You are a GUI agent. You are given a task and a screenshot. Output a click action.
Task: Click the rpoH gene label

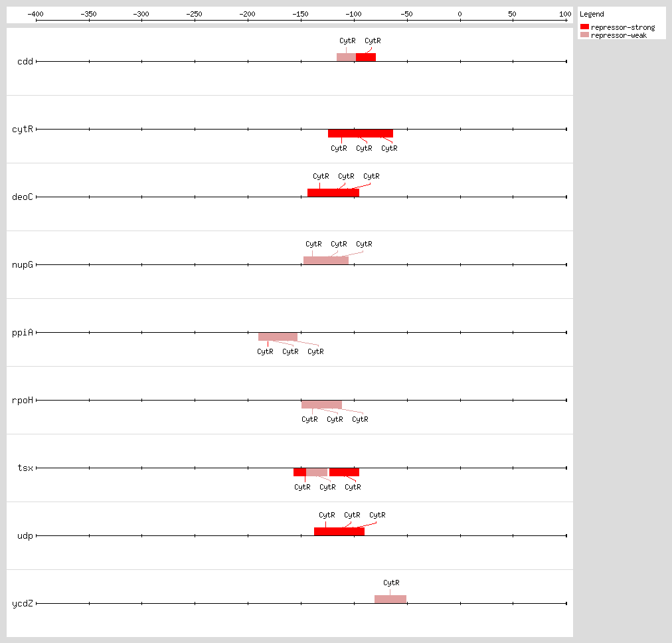23,400
